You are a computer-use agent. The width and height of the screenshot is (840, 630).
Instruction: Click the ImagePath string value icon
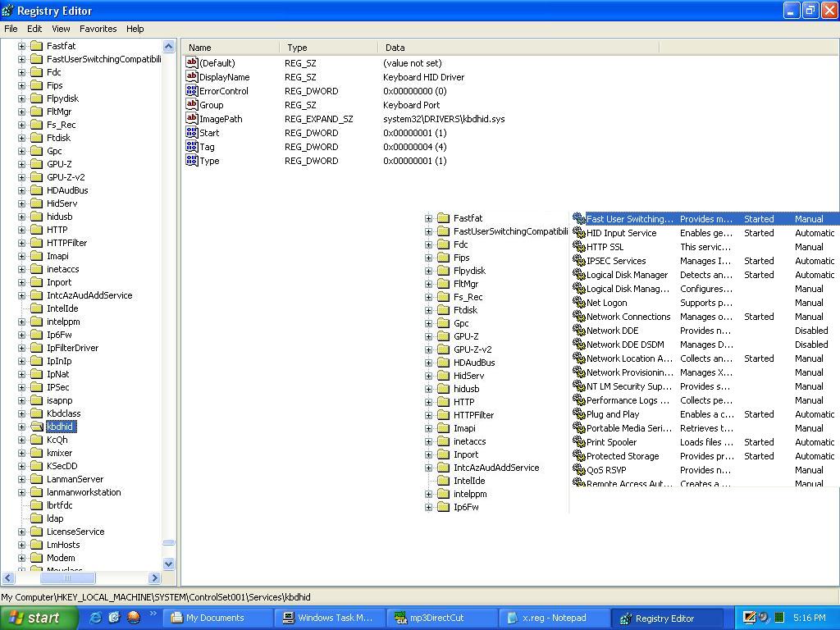[x=192, y=119]
